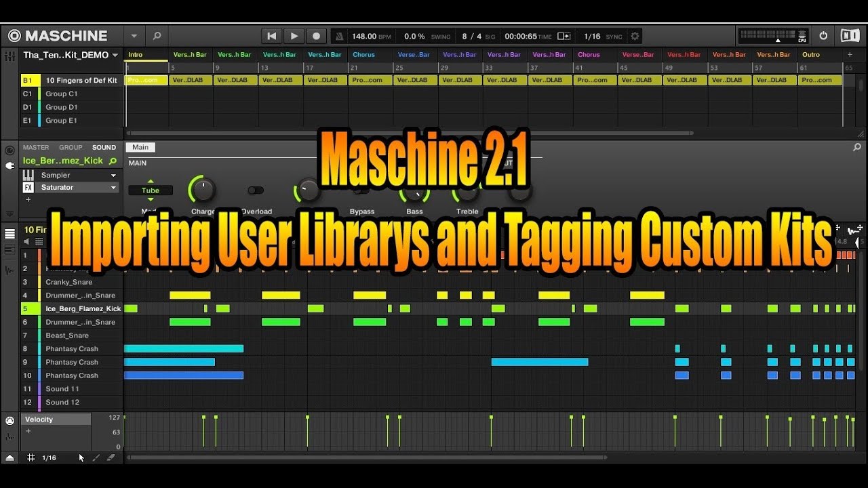868x488 pixels.
Task: Toggle the step grid icon
Action: [x=31, y=458]
